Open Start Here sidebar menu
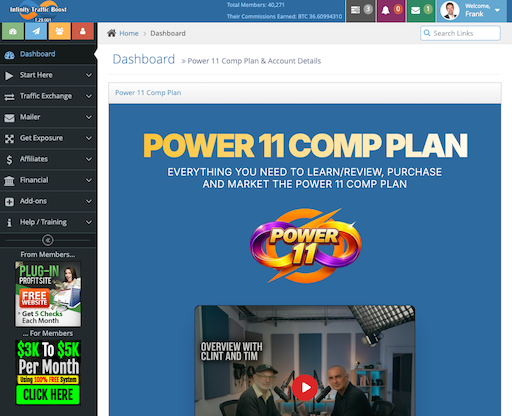 (x=48, y=75)
